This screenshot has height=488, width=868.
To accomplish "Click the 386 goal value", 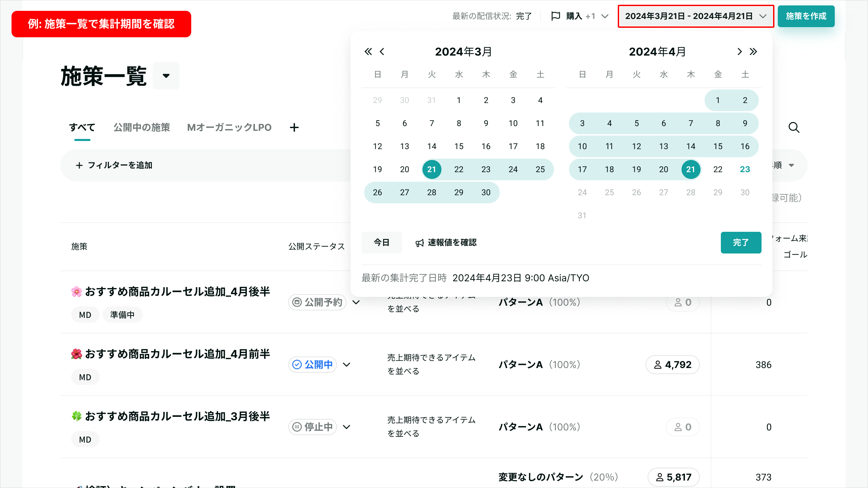I will coord(764,365).
